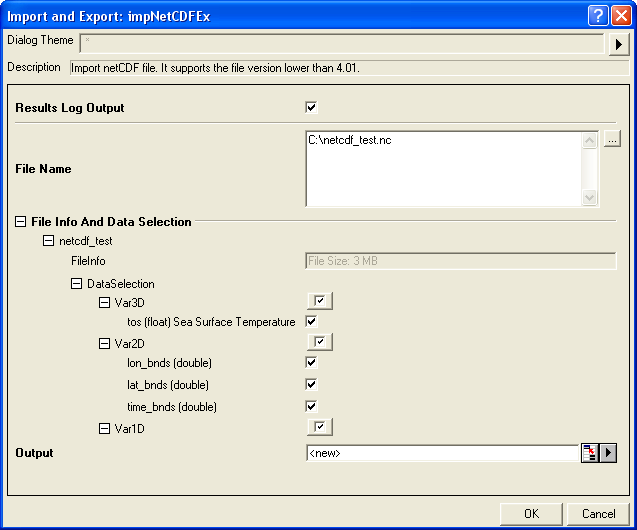Uncheck the Results Log Output checkbox
The height and width of the screenshot is (530, 637).
click(311, 107)
